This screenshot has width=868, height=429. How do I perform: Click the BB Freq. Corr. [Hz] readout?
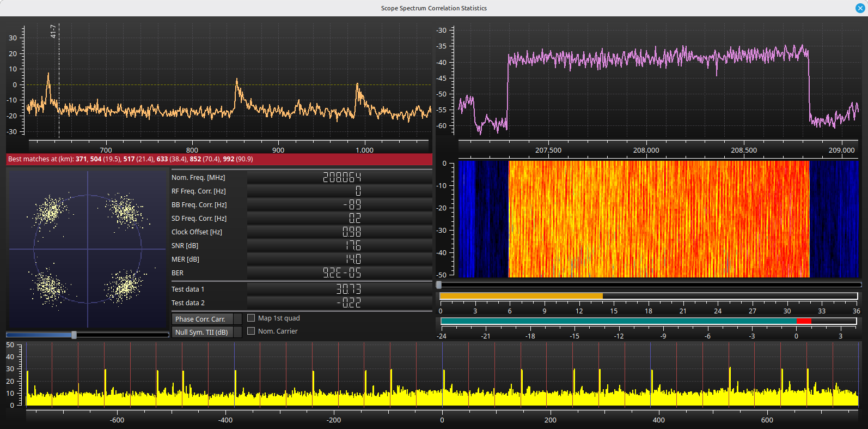340,204
